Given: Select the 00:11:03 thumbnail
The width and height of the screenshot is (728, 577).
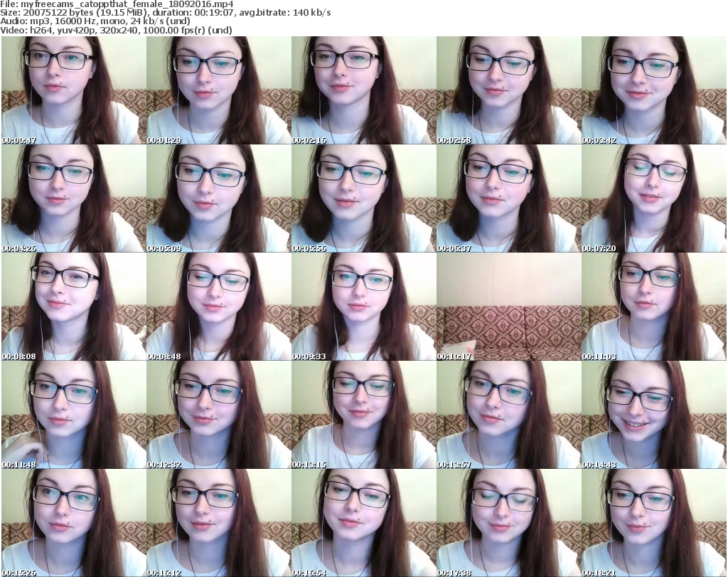Looking at the screenshot, I should (x=653, y=307).
